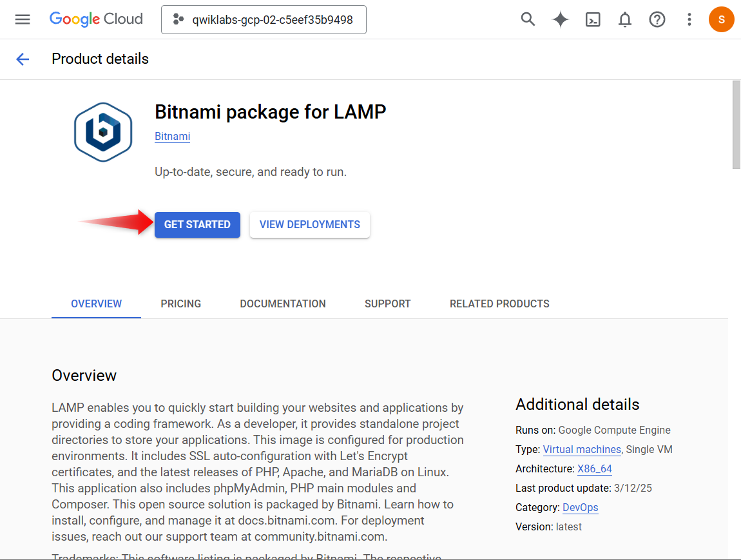Click 'Runs on: Google Compute Engine' text

[x=593, y=430]
